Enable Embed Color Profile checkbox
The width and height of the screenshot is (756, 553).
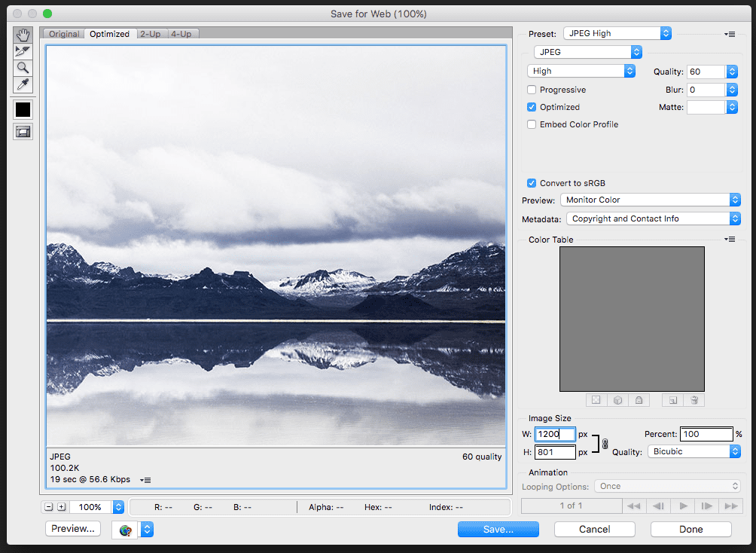click(x=532, y=124)
